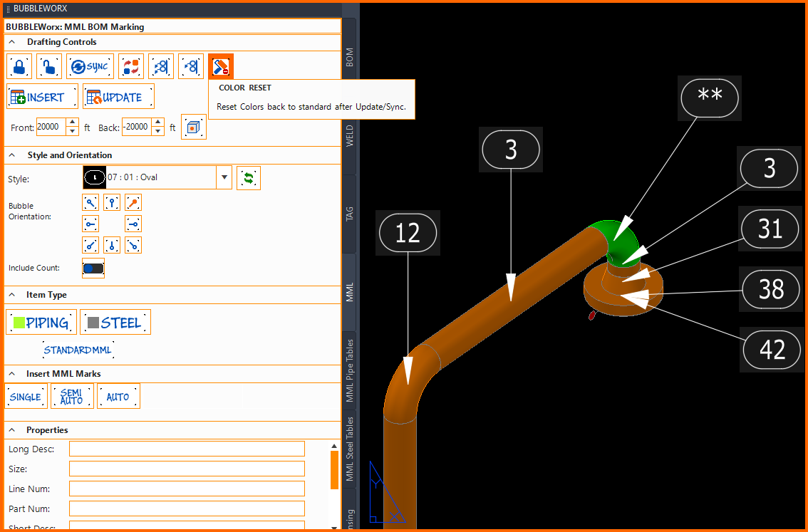Click the closed padlock Lock icon
Viewport: 808px width, 532px height.
[x=19, y=66]
